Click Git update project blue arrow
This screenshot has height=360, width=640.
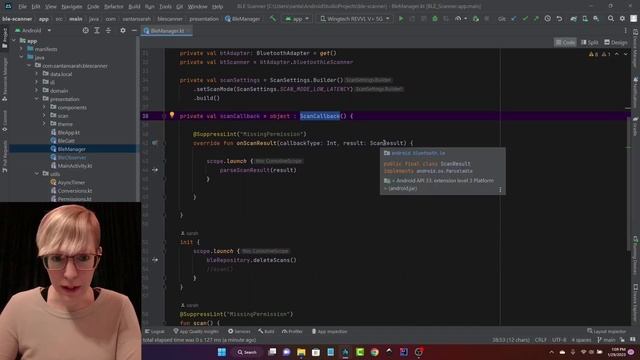click(x=513, y=19)
